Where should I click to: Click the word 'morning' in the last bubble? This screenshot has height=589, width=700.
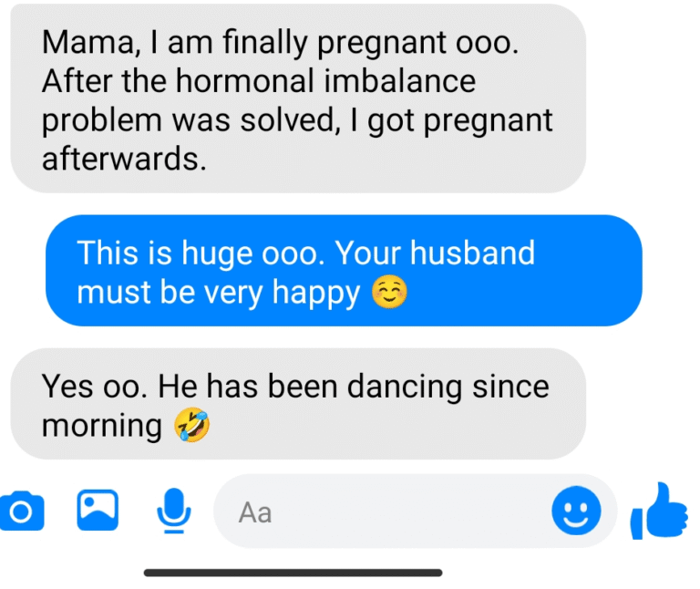pyautogui.click(x=102, y=426)
